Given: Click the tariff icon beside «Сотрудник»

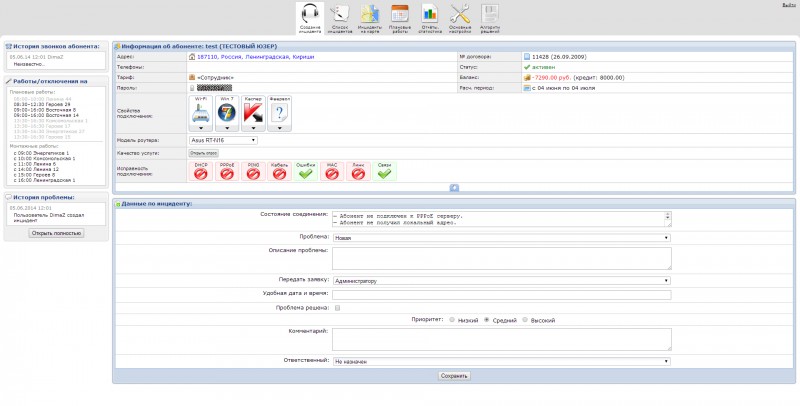Looking at the screenshot, I should click(x=192, y=77).
